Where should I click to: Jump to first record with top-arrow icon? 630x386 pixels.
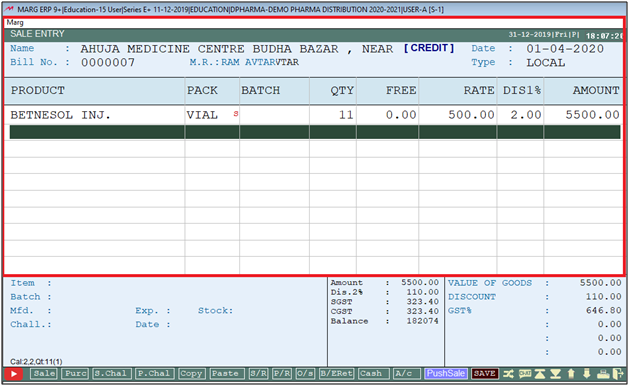click(x=540, y=374)
